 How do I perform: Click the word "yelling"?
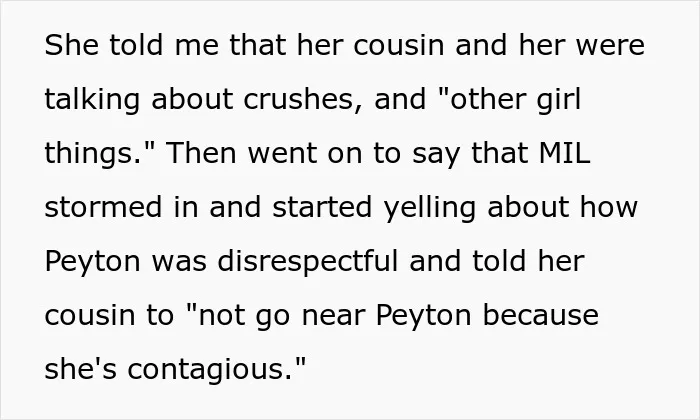(429, 208)
